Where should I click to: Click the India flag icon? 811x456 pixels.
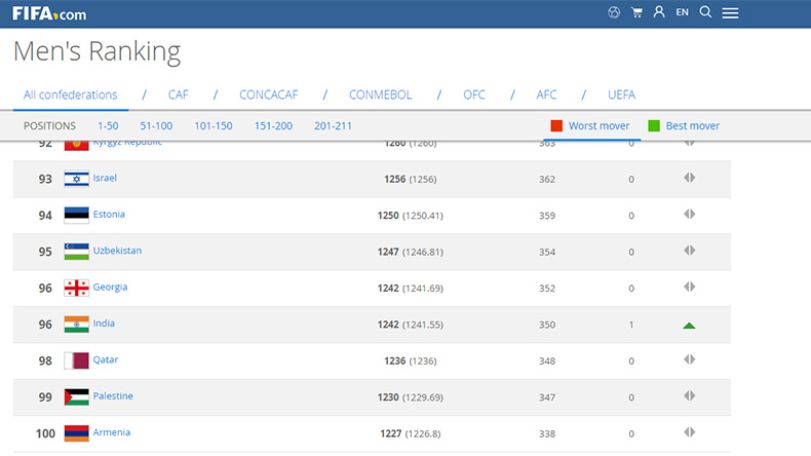[x=77, y=324]
